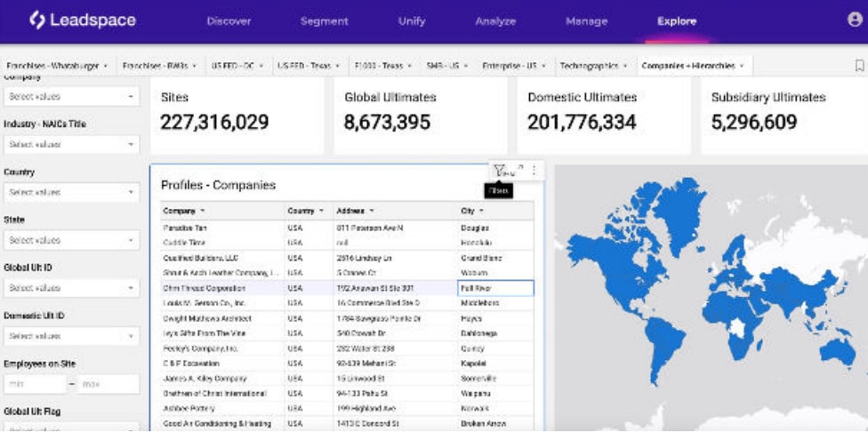Open the Industry - NAICs Title values dropdown
The height and width of the screenshot is (433, 868).
pyautogui.click(x=71, y=145)
